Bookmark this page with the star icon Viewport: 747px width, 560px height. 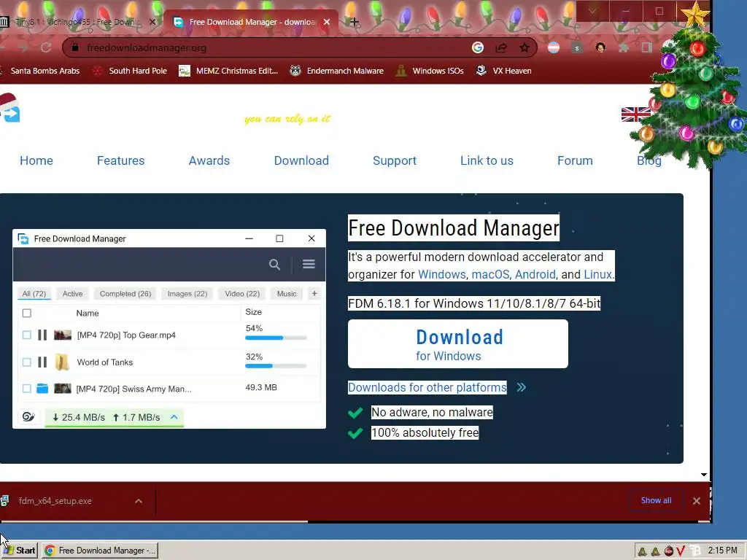coord(525,47)
